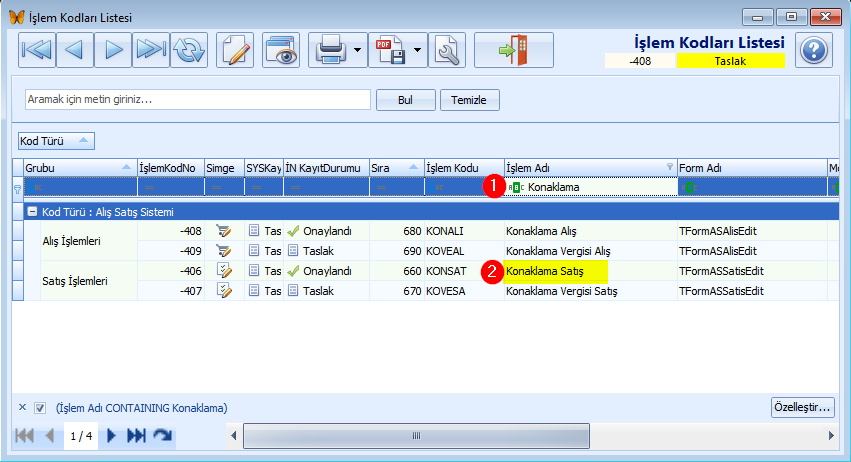The image size is (851, 462).
Task: Click the horizontal scrollbar thumb
Action: [416, 436]
